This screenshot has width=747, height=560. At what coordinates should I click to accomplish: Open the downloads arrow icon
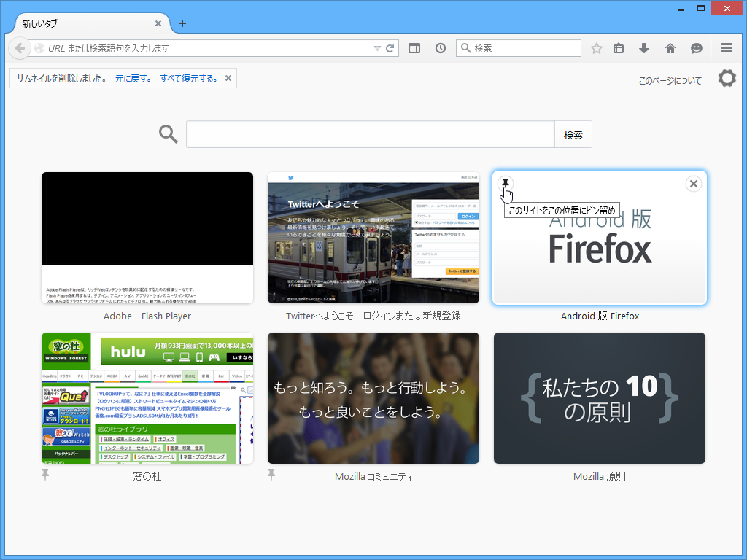[x=643, y=48]
